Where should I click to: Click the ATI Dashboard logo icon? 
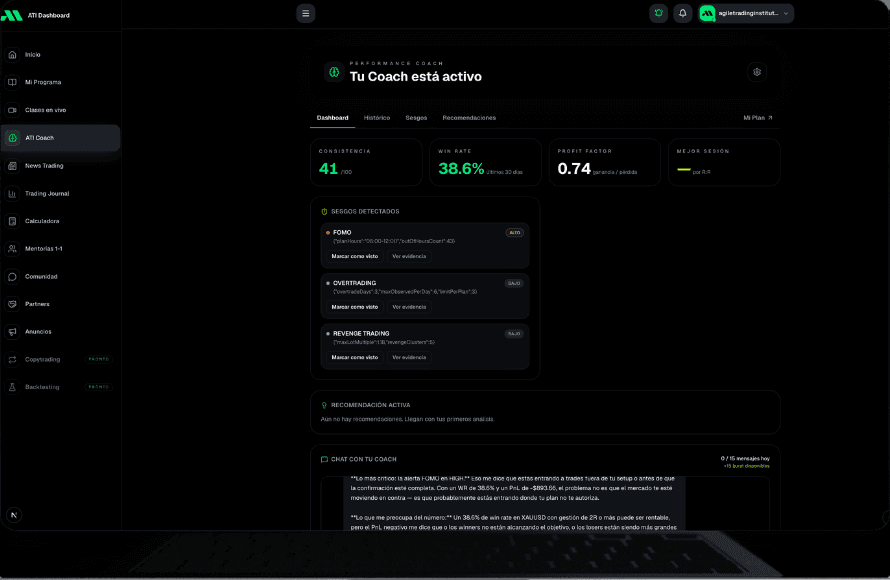[11, 15]
